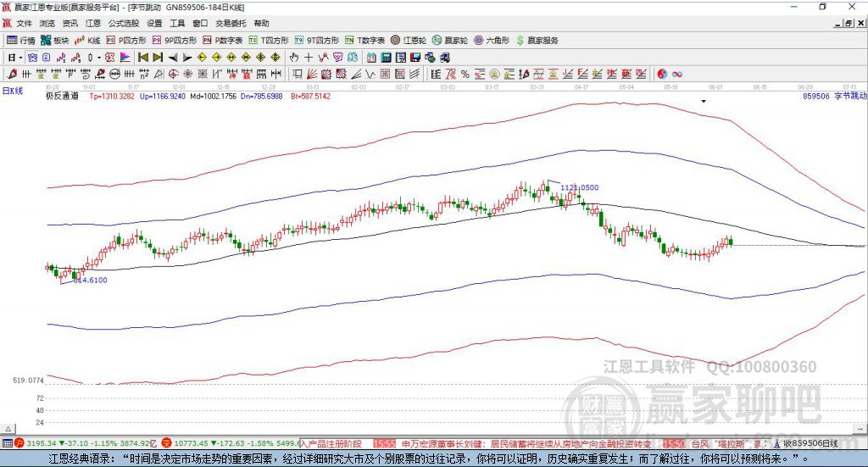Click the Tp=1310.3282 indicator value
The image size is (868, 467).
[x=112, y=97]
